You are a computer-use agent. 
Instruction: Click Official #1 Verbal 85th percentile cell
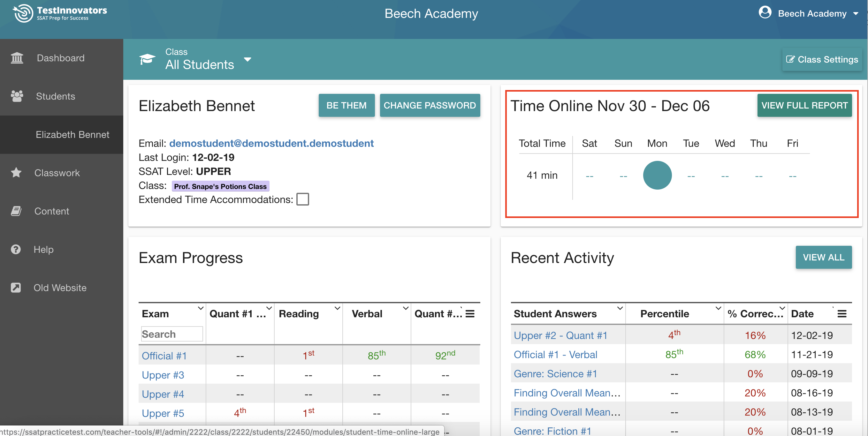(377, 355)
